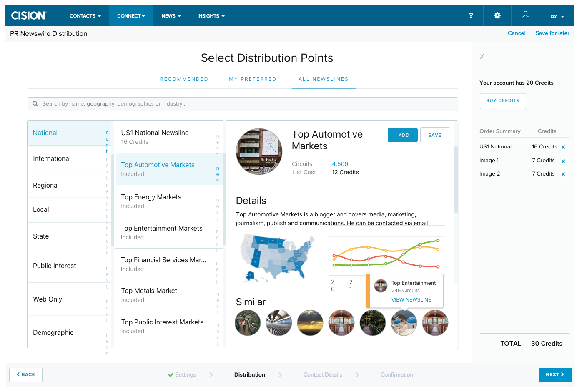Image resolution: width=582 pixels, height=392 pixels.
Task: Remove US1 National from order summary
Action: point(563,147)
